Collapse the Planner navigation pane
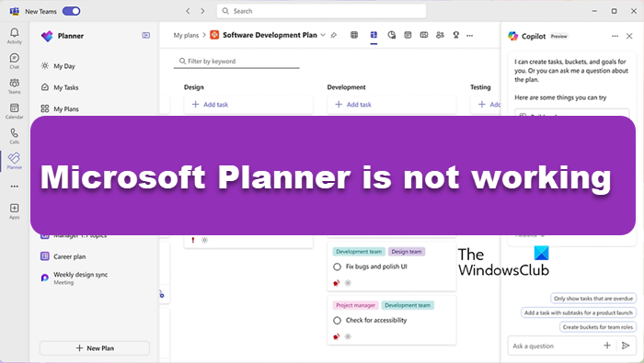The image size is (644, 363). click(x=145, y=35)
